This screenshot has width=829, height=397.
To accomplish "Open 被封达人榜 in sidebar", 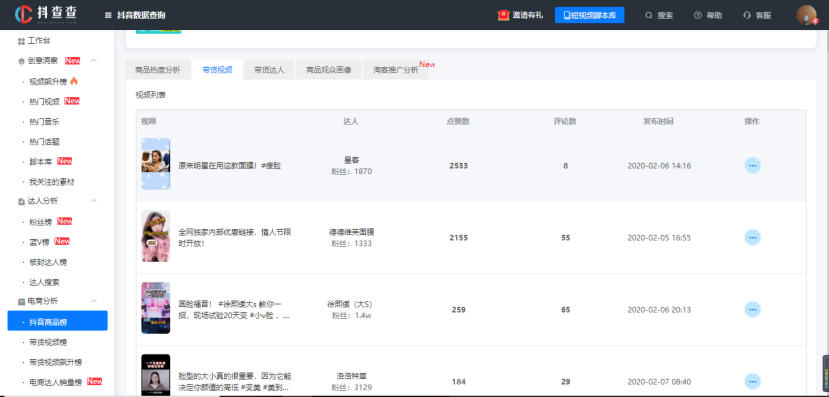I will pos(48,262).
